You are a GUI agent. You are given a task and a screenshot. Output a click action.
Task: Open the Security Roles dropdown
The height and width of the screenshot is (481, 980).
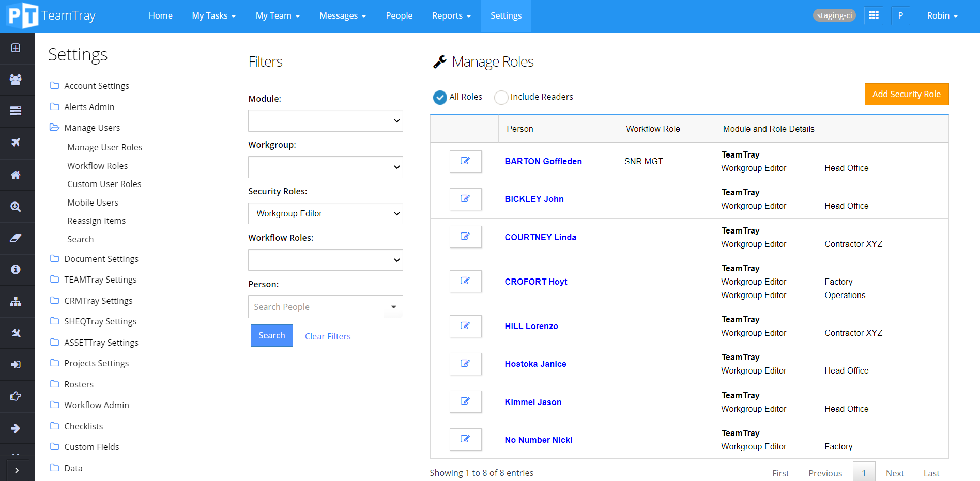tap(326, 213)
